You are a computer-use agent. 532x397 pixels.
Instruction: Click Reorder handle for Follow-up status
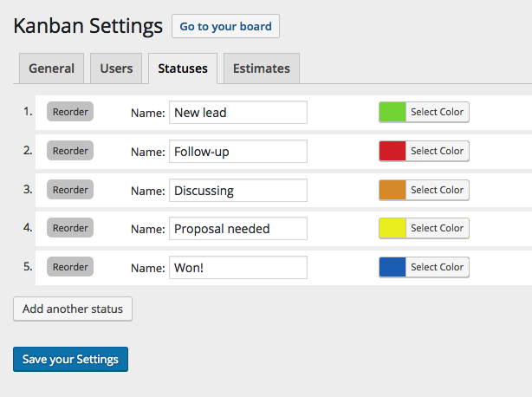tap(70, 151)
